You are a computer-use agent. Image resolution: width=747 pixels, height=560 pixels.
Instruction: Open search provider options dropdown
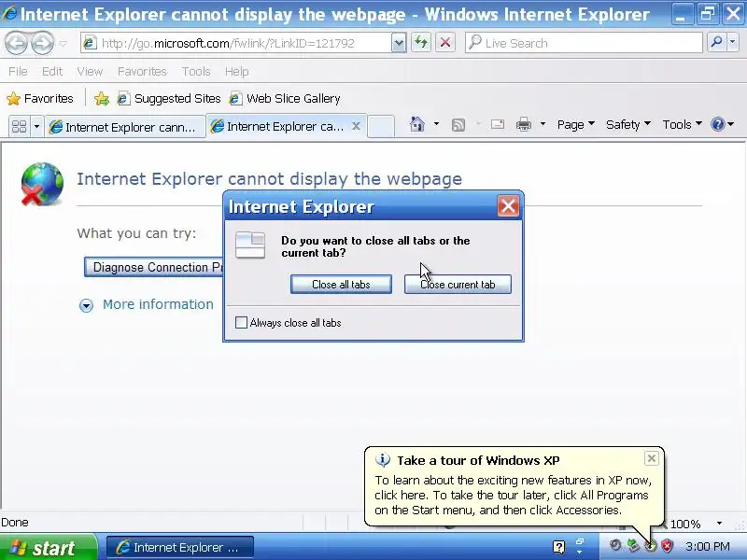(x=733, y=43)
